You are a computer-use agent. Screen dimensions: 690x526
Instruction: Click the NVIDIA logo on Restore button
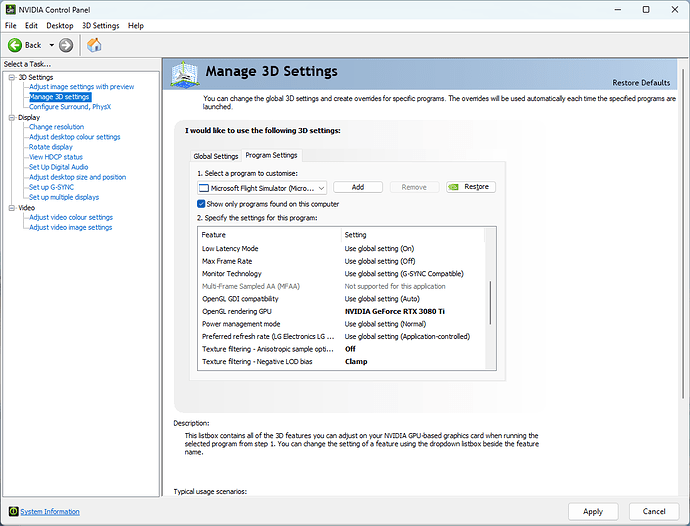point(454,187)
